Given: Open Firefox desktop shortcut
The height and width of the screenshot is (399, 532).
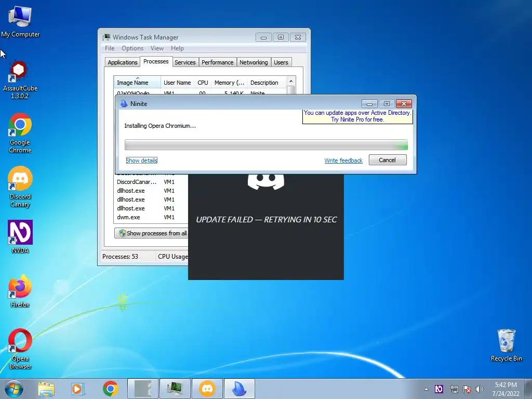Looking at the screenshot, I should [20, 291].
